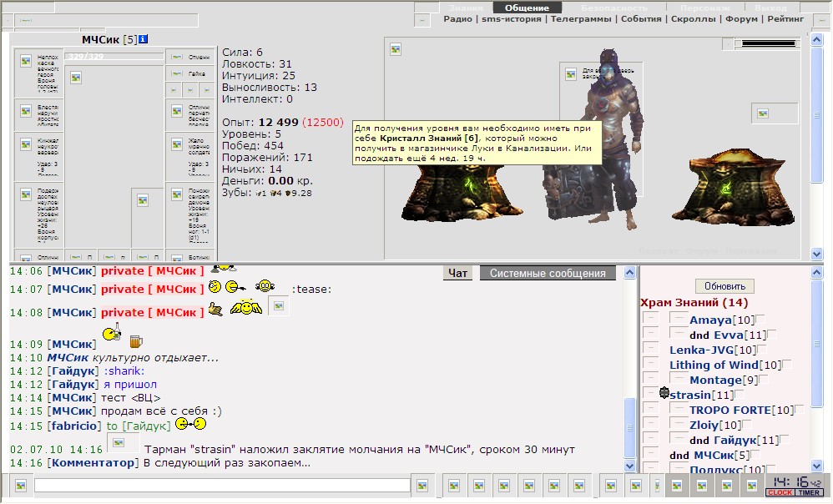Click the 329/329 health bar

point(114,56)
